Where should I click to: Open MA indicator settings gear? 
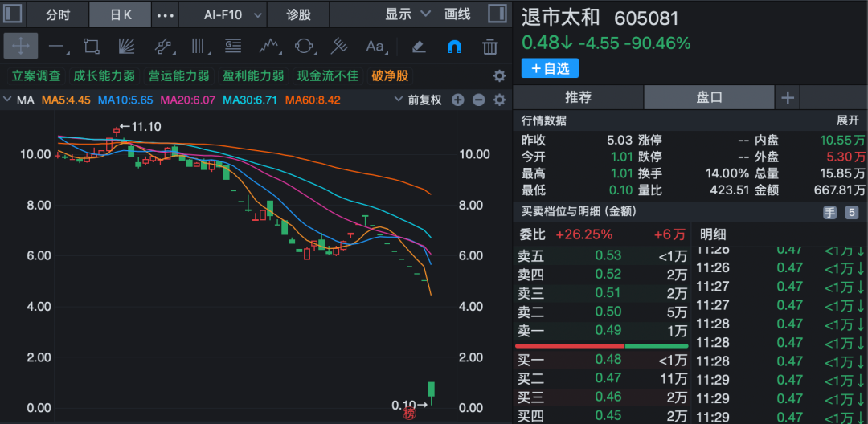(x=499, y=100)
